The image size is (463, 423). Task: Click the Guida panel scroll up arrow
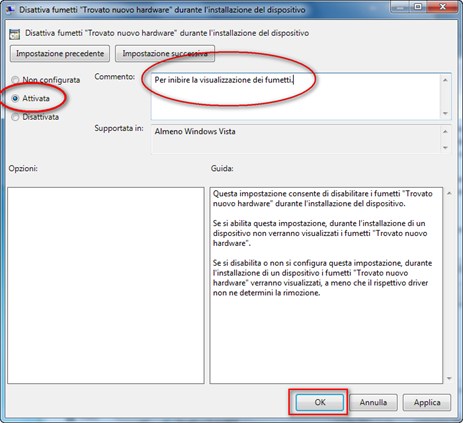coord(449,193)
